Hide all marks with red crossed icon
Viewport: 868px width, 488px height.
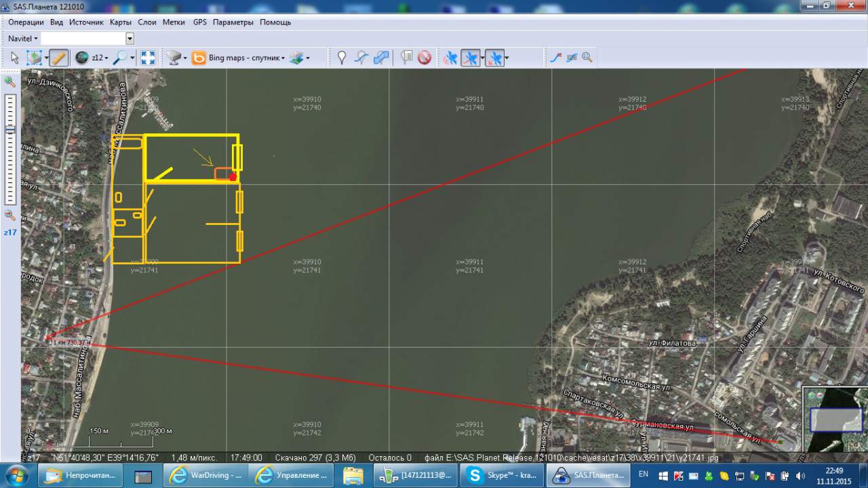click(x=425, y=58)
